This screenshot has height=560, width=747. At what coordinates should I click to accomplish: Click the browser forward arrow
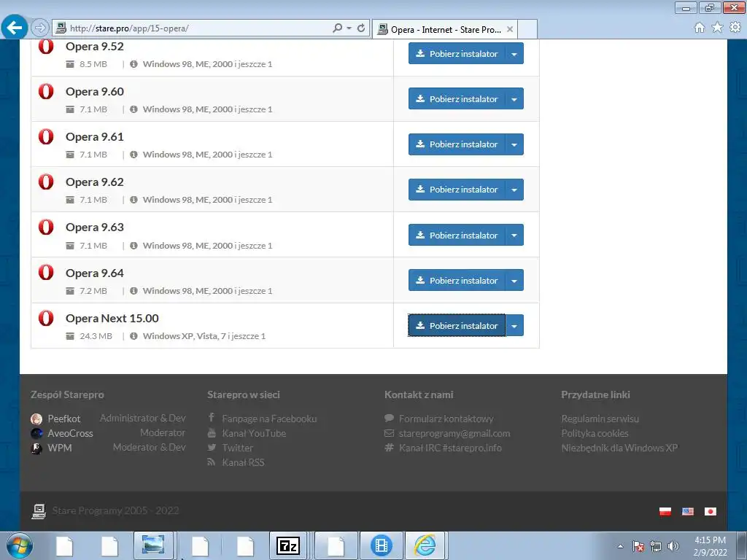point(40,28)
